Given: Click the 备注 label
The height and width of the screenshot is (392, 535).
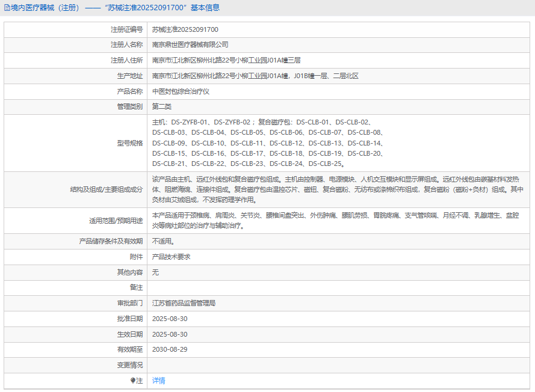Looking at the screenshot, I should (136, 287).
